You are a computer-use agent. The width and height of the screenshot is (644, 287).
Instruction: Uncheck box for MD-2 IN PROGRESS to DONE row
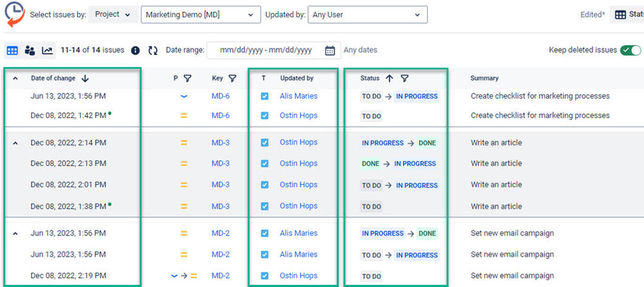click(x=264, y=233)
